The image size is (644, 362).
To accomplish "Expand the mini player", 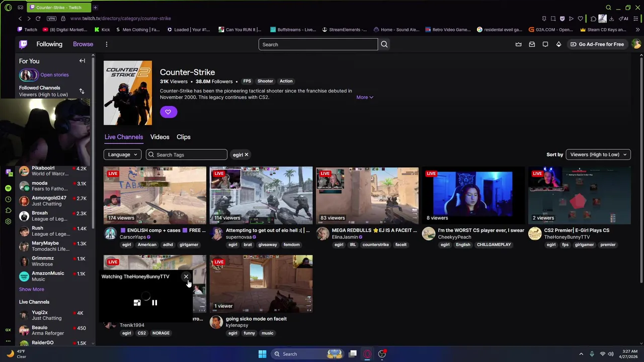I will 137,303.
